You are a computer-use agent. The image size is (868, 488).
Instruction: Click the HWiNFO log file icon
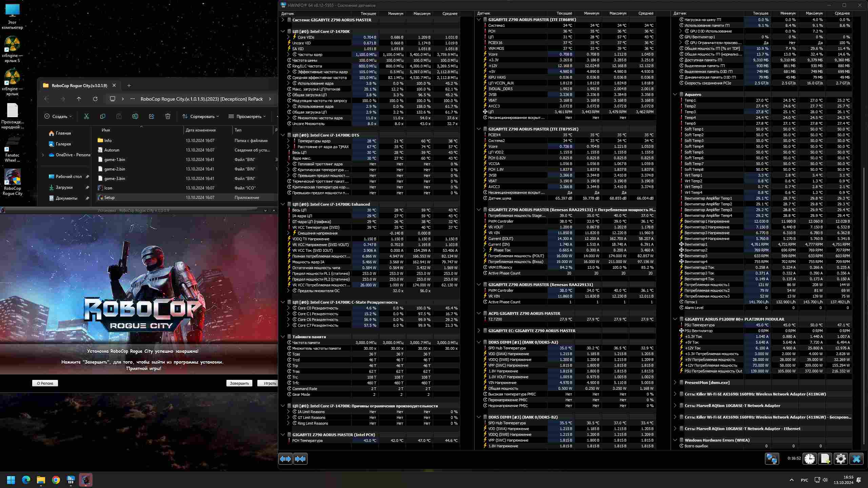825,459
